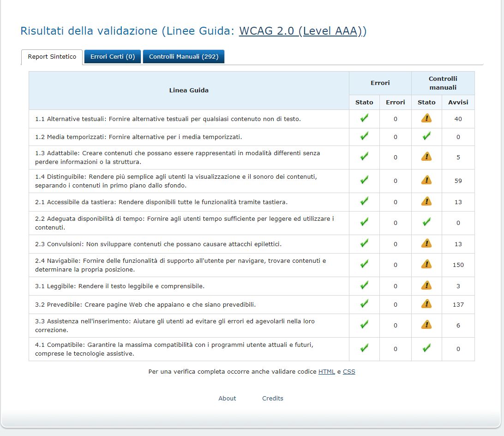504x436 pixels.
Task: Select the Report Sintetico tab
Action: click(52, 57)
